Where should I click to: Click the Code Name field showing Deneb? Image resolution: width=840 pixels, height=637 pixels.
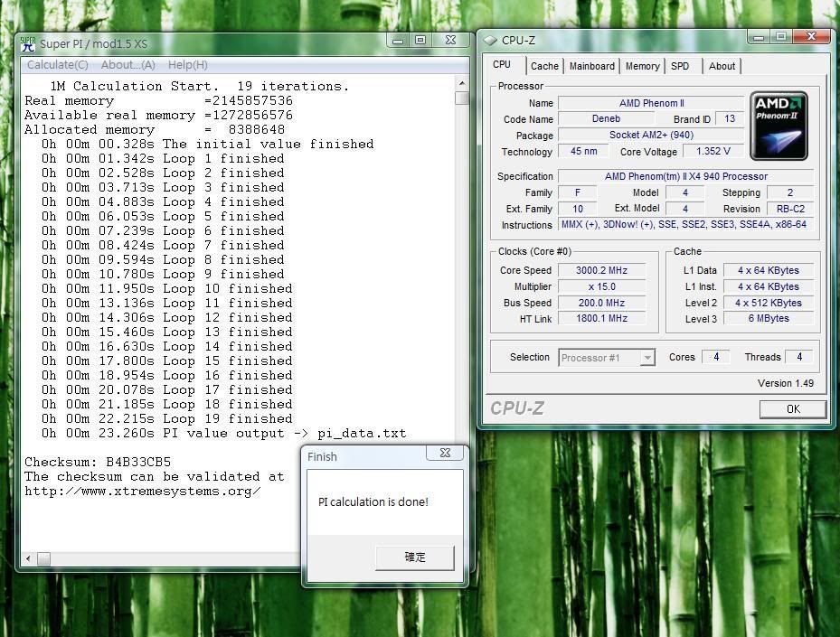606,119
